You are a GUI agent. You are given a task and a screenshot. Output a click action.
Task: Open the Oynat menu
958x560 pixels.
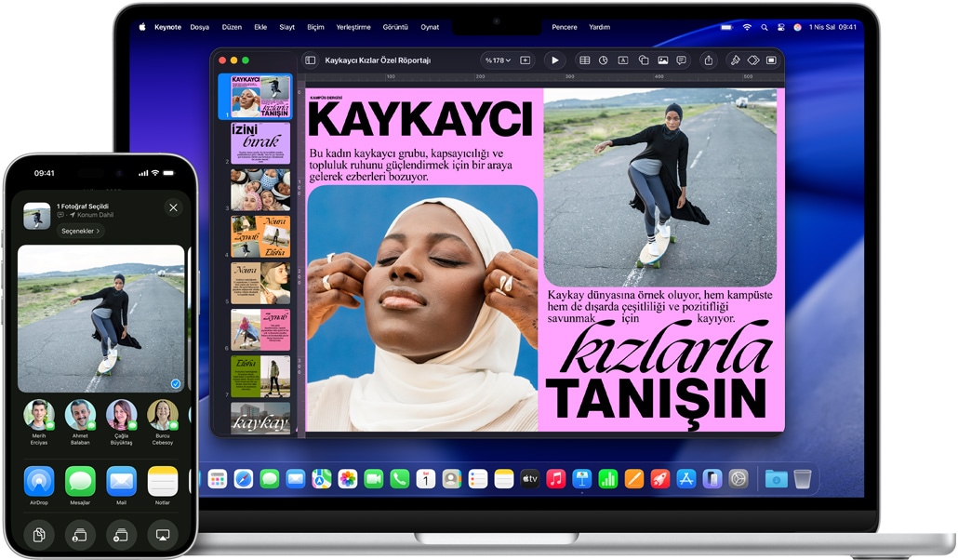coord(431,27)
